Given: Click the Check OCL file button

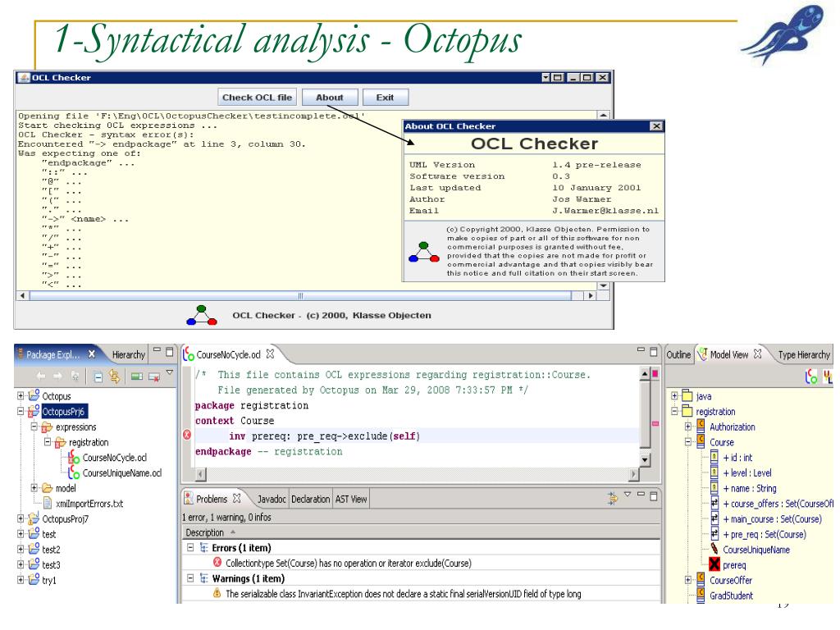Looking at the screenshot, I should coord(257,98).
